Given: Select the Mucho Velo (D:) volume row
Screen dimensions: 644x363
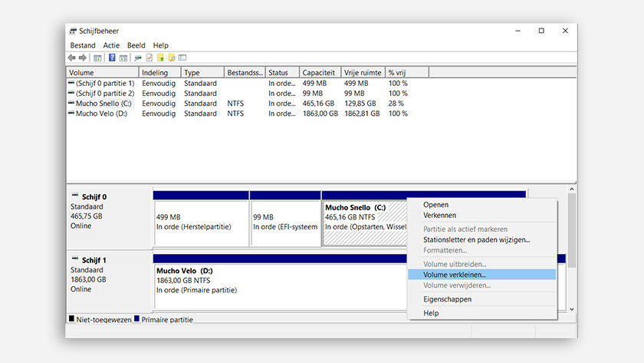Looking at the screenshot, I should pos(248,114).
